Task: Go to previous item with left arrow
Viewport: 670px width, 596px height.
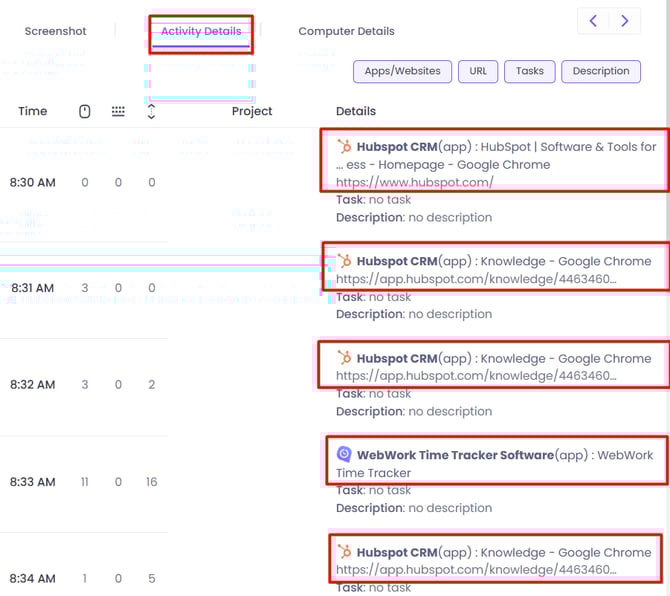Action: [x=593, y=21]
